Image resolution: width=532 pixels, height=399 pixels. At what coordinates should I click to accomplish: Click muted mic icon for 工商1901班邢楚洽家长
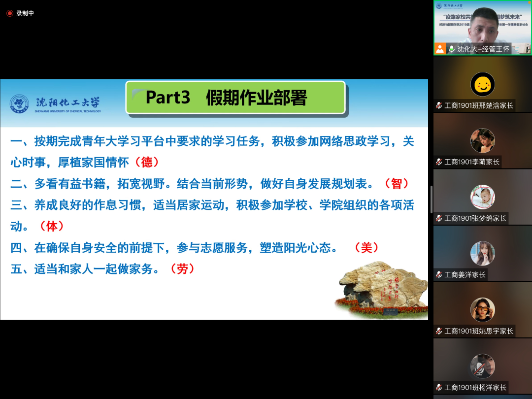click(439, 105)
